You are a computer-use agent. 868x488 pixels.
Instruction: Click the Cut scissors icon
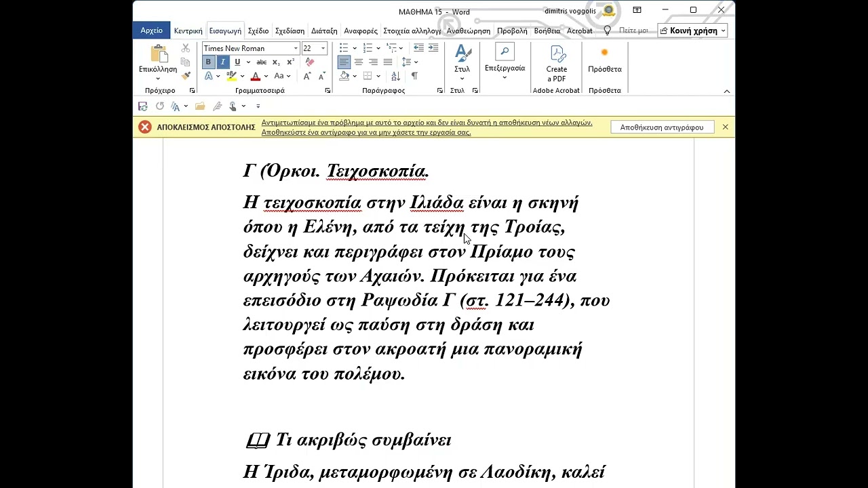186,48
